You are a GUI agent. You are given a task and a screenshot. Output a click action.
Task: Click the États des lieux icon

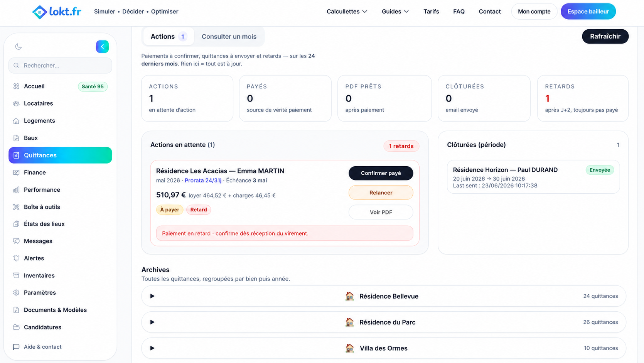16,224
